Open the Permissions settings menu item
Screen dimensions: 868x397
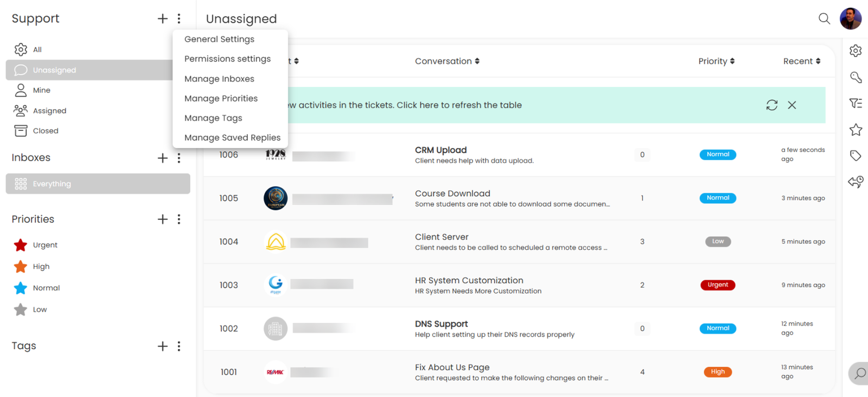pyautogui.click(x=227, y=59)
